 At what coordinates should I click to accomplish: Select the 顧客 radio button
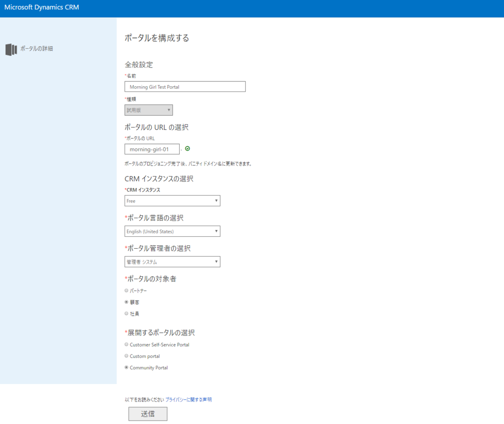(x=126, y=302)
